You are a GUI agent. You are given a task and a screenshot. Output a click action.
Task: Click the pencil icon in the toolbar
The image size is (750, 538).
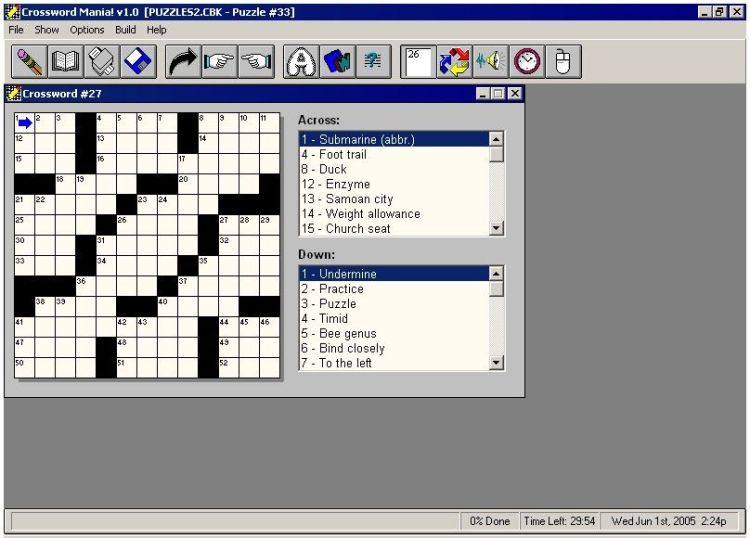point(29,62)
